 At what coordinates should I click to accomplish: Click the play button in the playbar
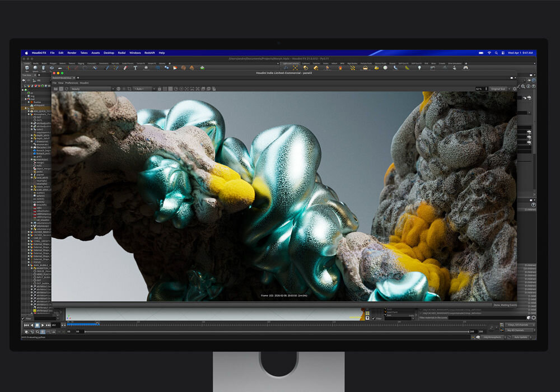point(43,324)
